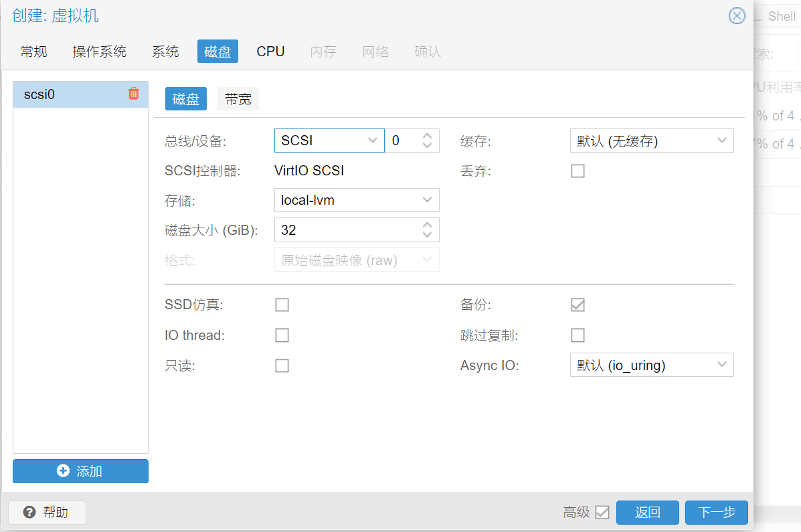Viewport: 801px width, 532px height.
Task: Open the 带宽 bandwidth sub-tab
Action: coord(238,99)
